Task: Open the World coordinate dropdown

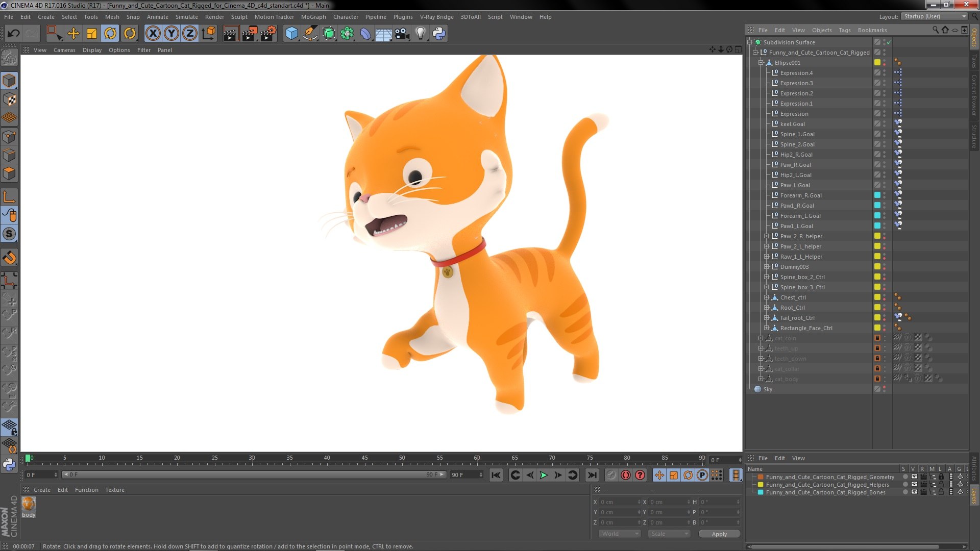Action: click(x=620, y=534)
